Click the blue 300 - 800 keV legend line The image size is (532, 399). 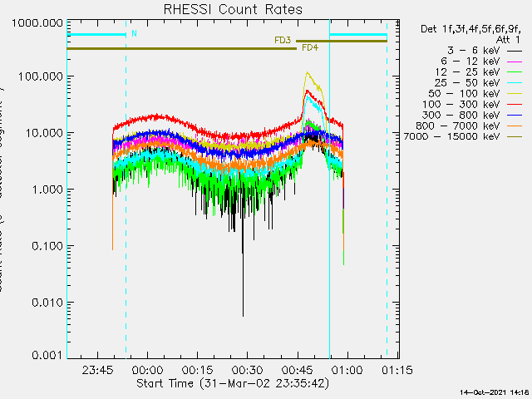coord(515,116)
